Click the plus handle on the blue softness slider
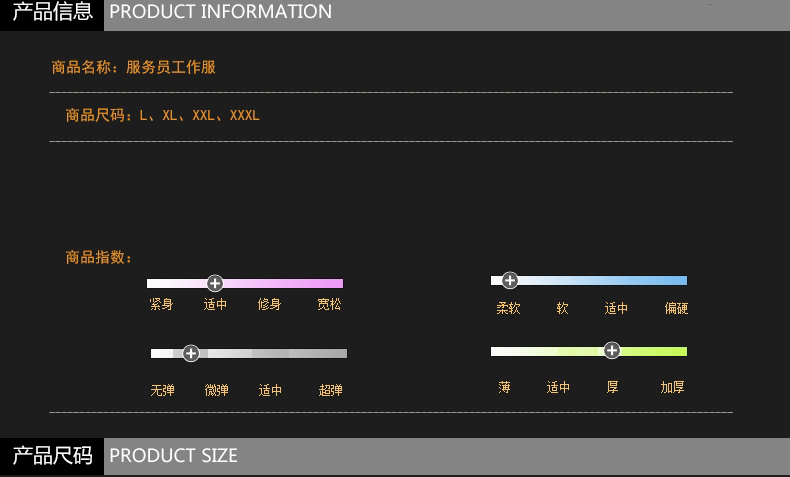 point(510,280)
